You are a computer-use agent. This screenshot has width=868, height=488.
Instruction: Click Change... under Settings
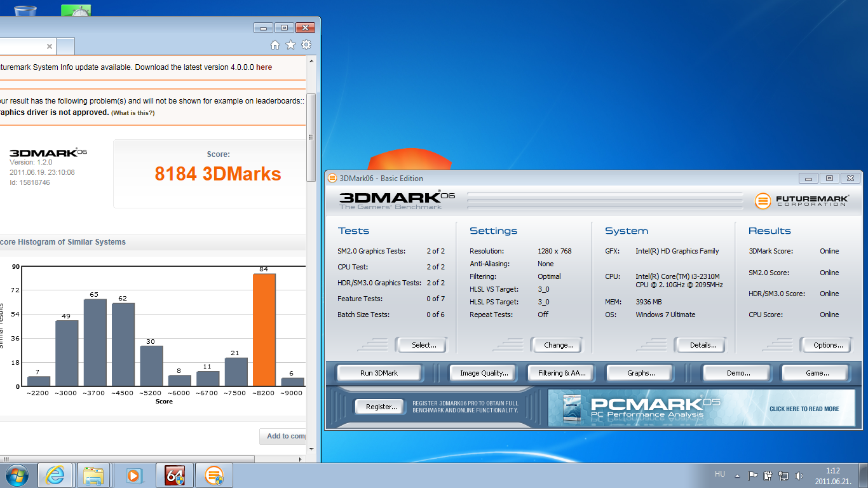pyautogui.click(x=559, y=345)
